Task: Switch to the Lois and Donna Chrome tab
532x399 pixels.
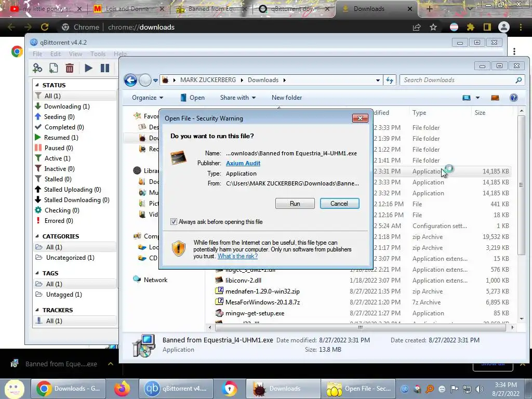Action: point(127,9)
